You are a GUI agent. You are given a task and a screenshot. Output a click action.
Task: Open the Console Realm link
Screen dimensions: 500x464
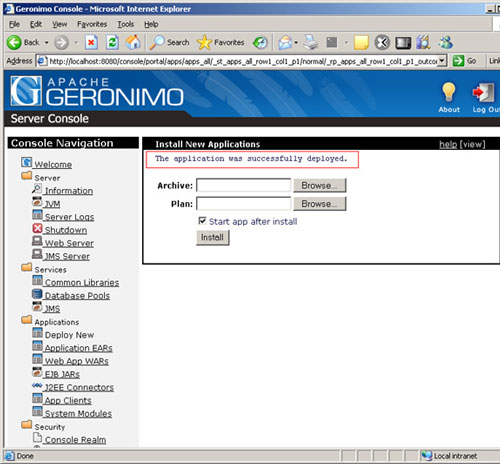75,440
